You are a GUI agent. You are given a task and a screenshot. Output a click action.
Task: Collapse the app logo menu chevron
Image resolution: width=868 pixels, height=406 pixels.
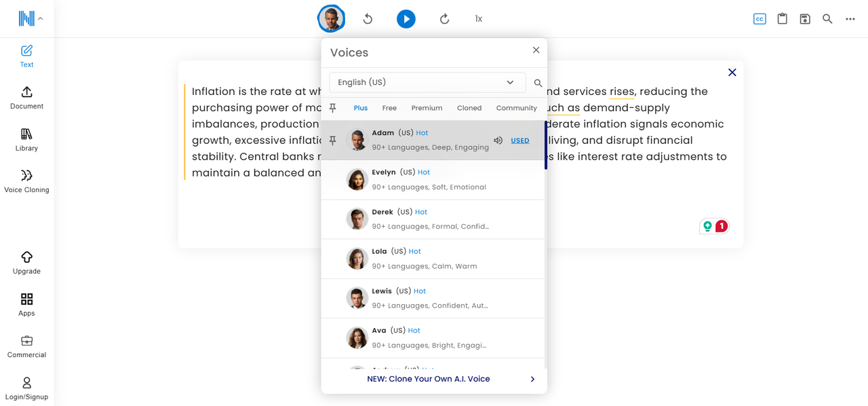(x=42, y=18)
